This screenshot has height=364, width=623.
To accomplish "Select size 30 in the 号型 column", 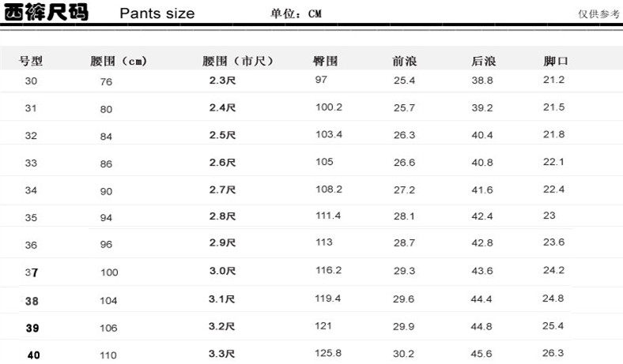I will pyautogui.click(x=31, y=81).
